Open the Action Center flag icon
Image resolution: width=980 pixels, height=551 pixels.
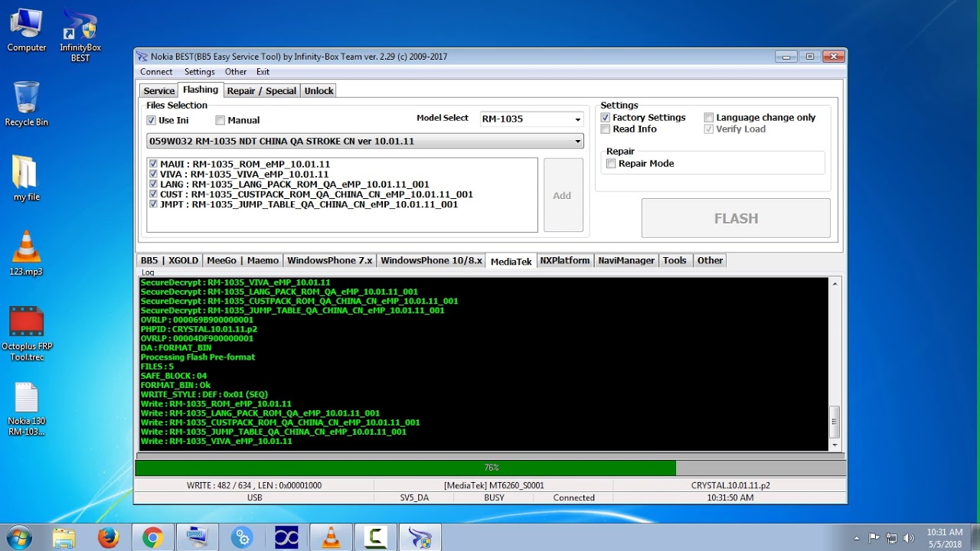[874, 538]
